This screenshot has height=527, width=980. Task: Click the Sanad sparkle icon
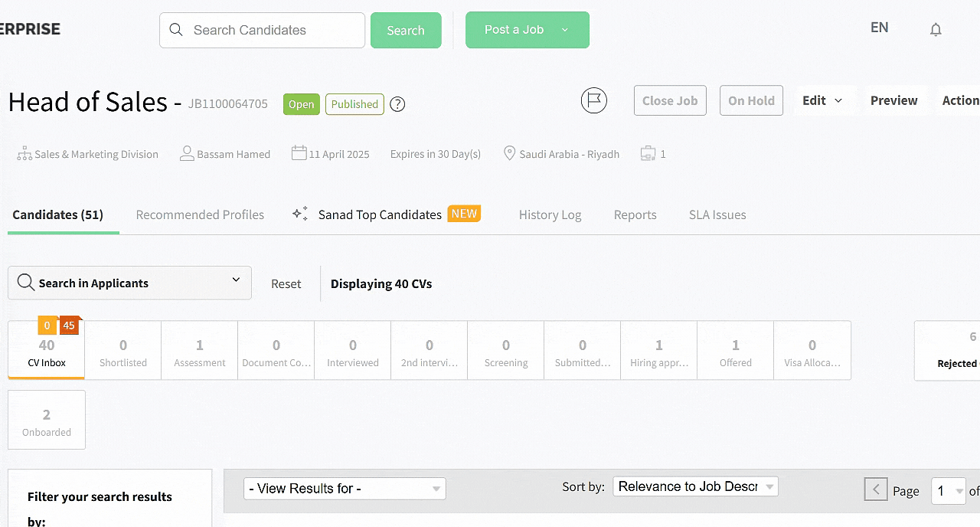pyautogui.click(x=300, y=214)
